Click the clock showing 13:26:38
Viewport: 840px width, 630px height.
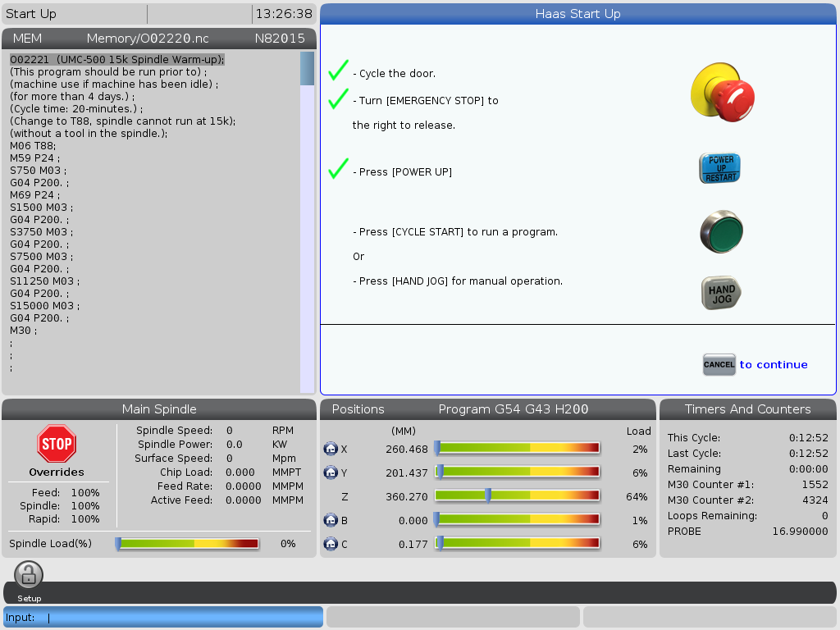coord(284,14)
